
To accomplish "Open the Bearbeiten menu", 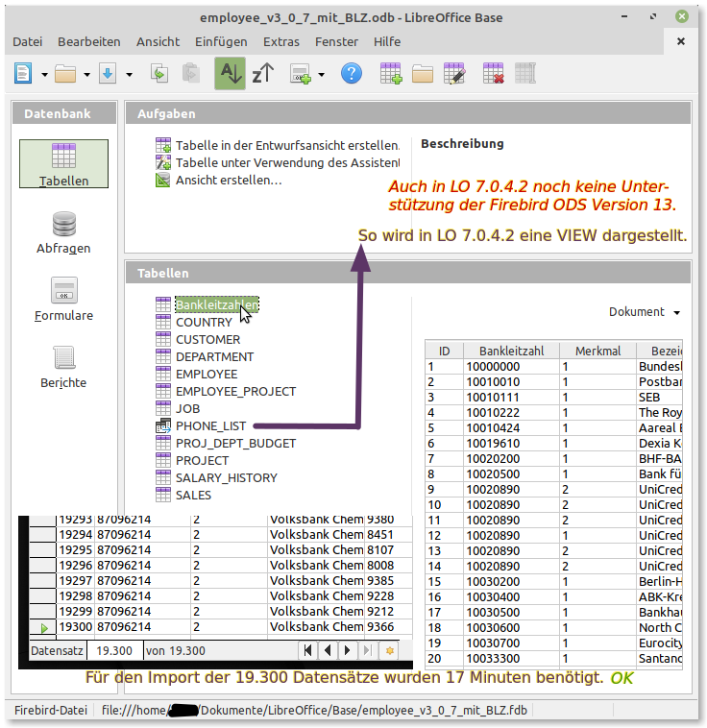I will tap(88, 42).
